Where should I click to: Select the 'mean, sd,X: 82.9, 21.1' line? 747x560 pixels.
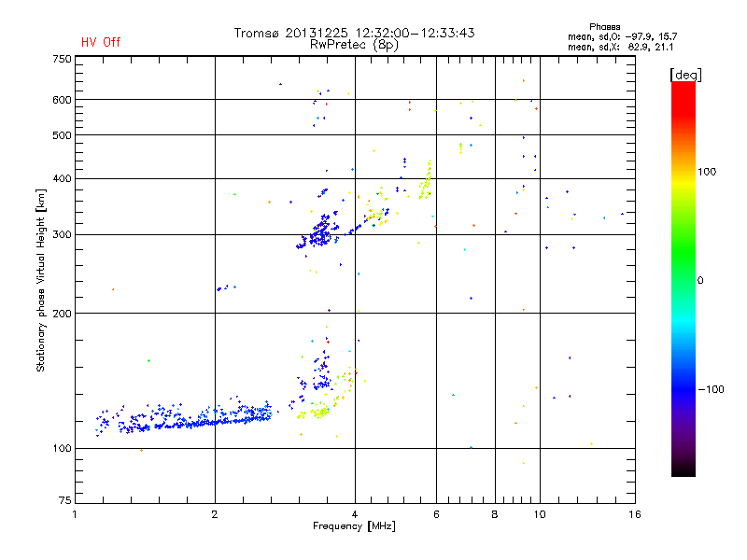(620, 48)
